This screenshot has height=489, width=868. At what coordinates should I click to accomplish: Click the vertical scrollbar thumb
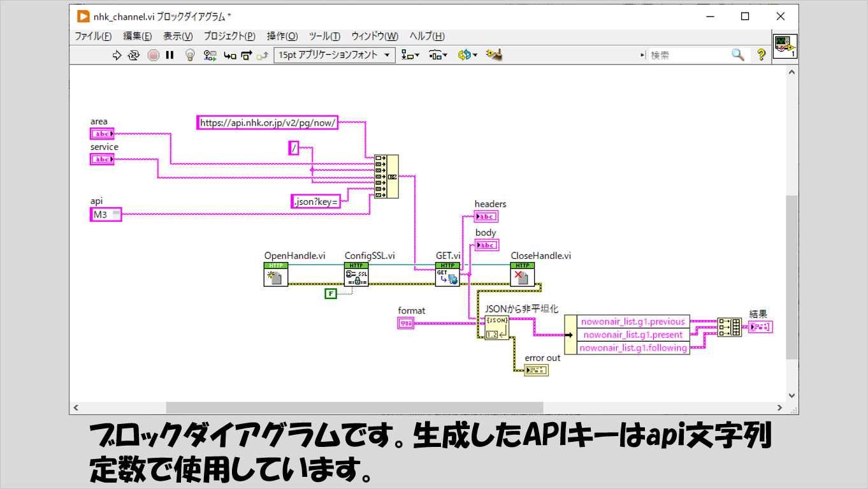(x=792, y=277)
